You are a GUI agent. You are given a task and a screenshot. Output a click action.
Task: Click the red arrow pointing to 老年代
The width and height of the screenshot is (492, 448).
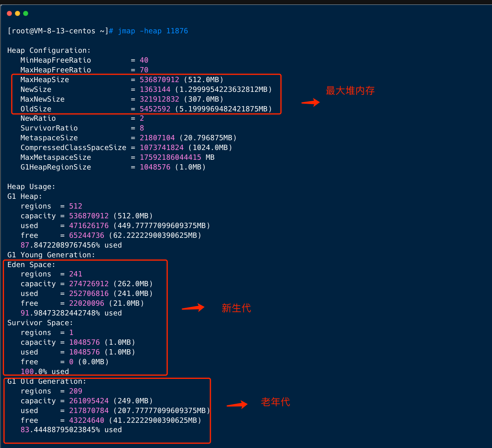pyautogui.click(x=237, y=404)
